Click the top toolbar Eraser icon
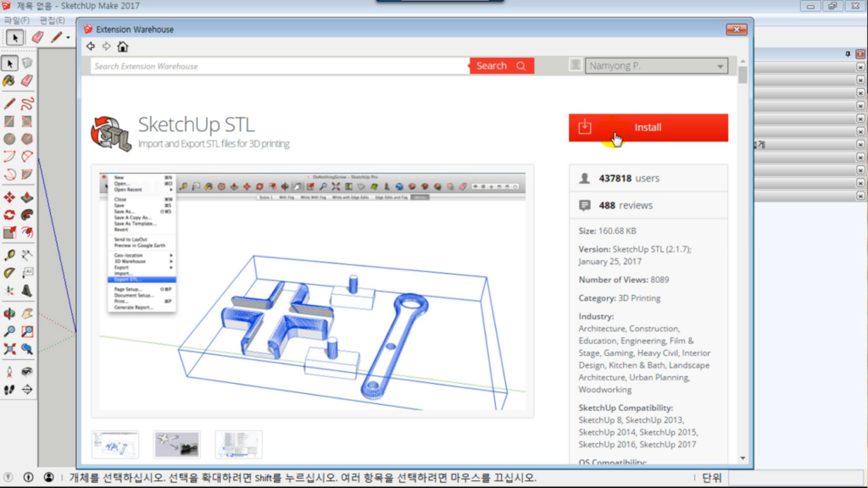Screen dimensions: 868x488 pos(37,37)
